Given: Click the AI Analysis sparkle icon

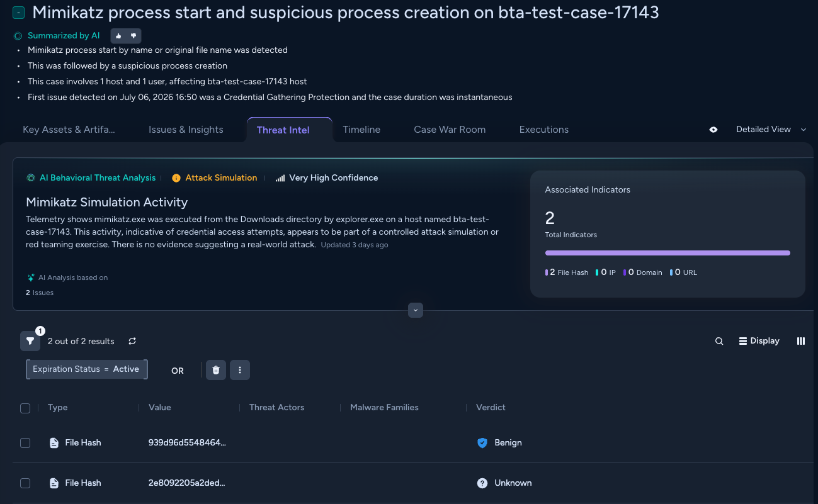Looking at the screenshot, I should tap(30, 277).
